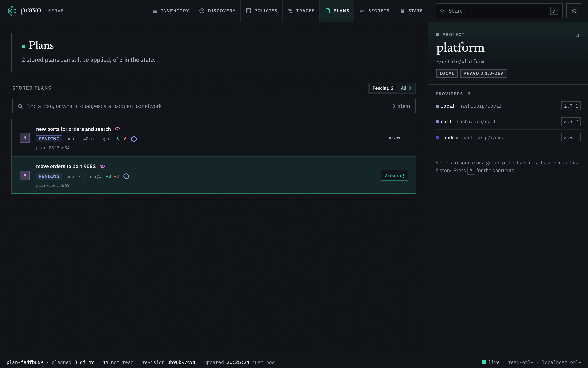Click the linked icon beside 'move orders to port 9082'

coord(102,166)
